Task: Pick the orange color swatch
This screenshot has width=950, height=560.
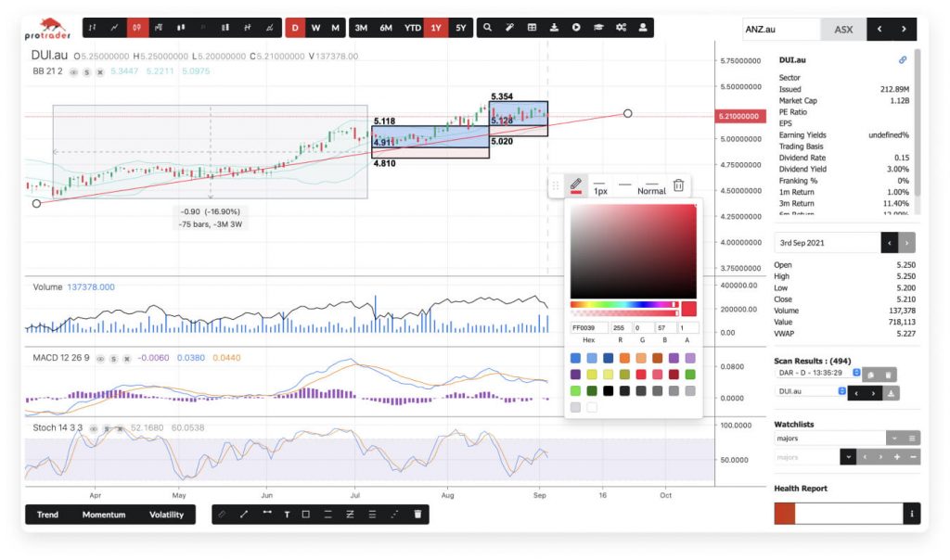Action: [624, 359]
